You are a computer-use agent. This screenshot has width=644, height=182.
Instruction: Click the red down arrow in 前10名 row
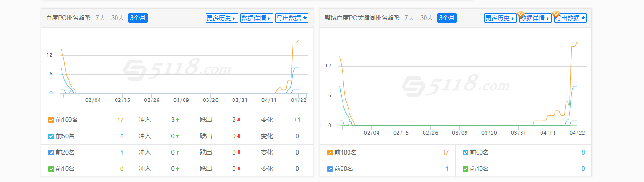pyautogui.click(x=239, y=169)
